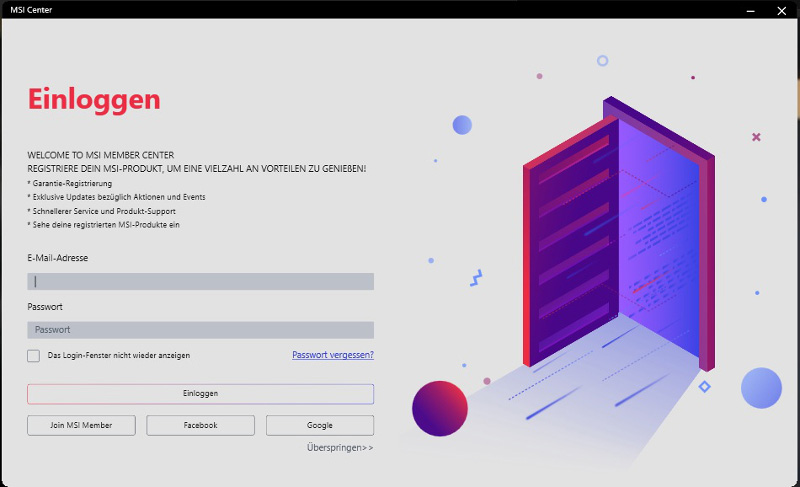Focus the Passwort input field

pyautogui.click(x=201, y=330)
